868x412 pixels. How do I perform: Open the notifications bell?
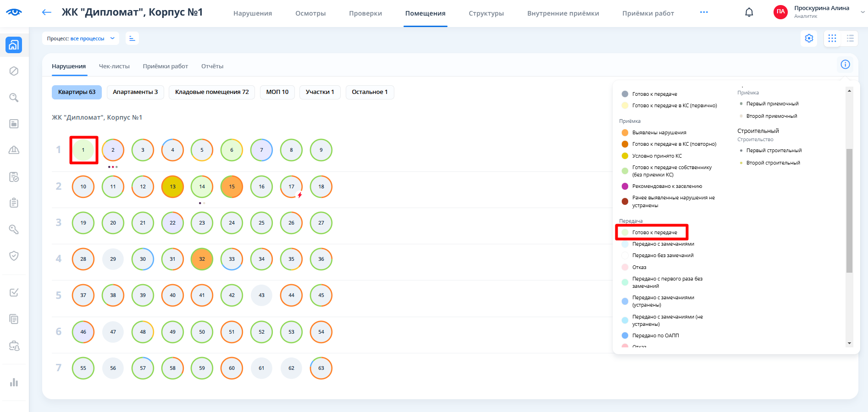coord(749,12)
